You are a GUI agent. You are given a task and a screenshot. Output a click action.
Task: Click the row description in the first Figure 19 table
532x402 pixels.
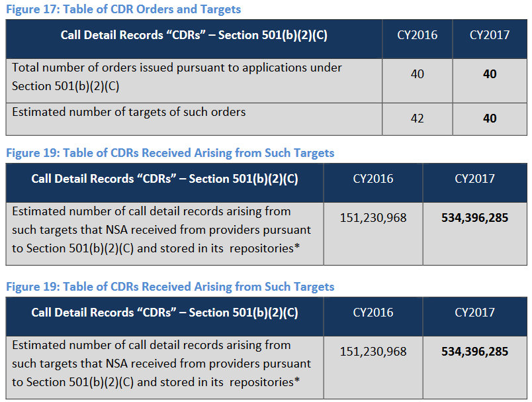tap(161, 230)
